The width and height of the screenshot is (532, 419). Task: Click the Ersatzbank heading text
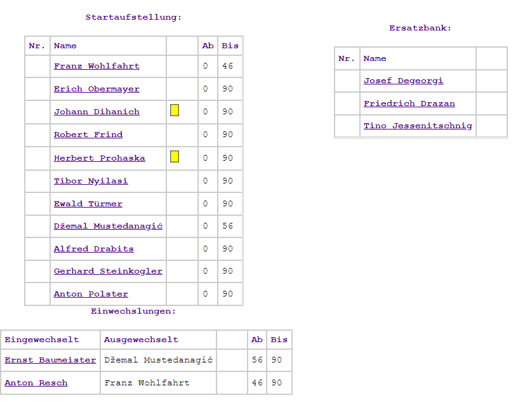pos(420,28)
